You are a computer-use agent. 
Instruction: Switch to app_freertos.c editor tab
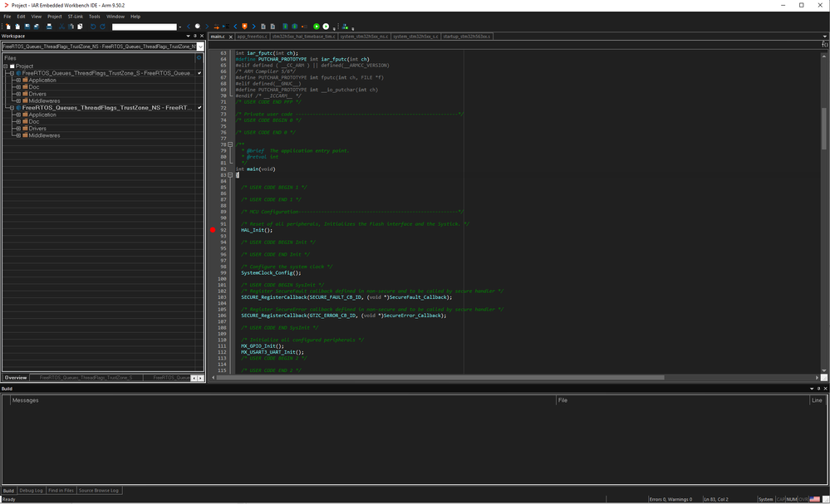pos(252,37)
